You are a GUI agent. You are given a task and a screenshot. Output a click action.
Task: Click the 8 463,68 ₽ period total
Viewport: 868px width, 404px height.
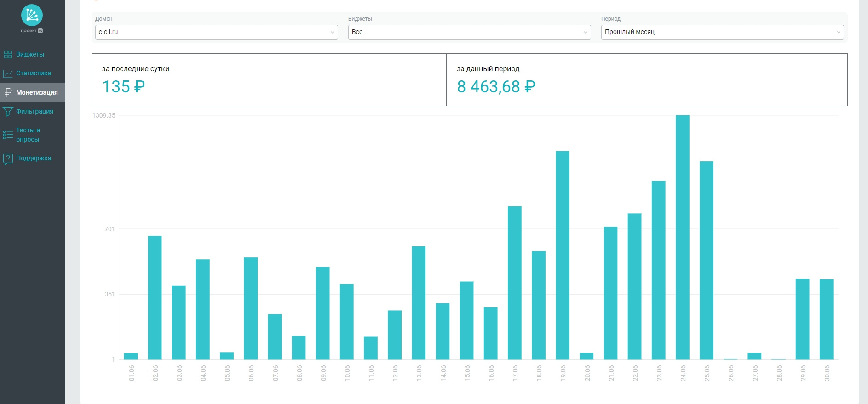click(496, 87)
